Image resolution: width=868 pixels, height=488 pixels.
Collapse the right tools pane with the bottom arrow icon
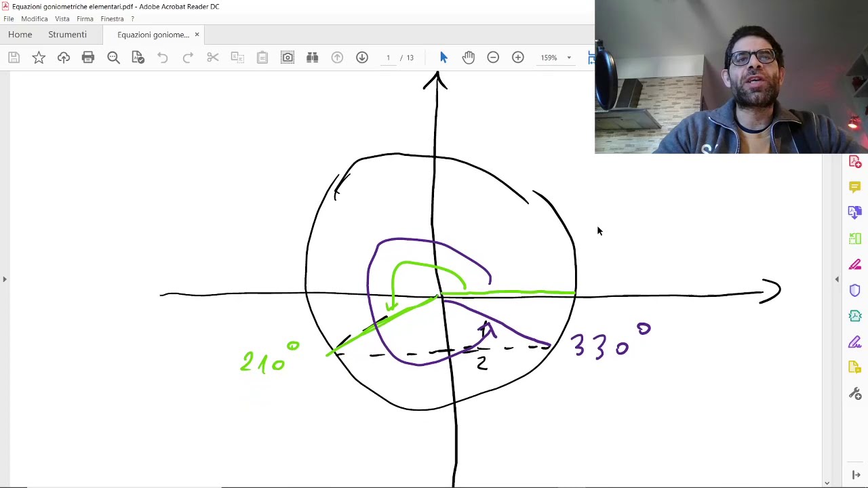pyautogui.click(x=856, y=475)
